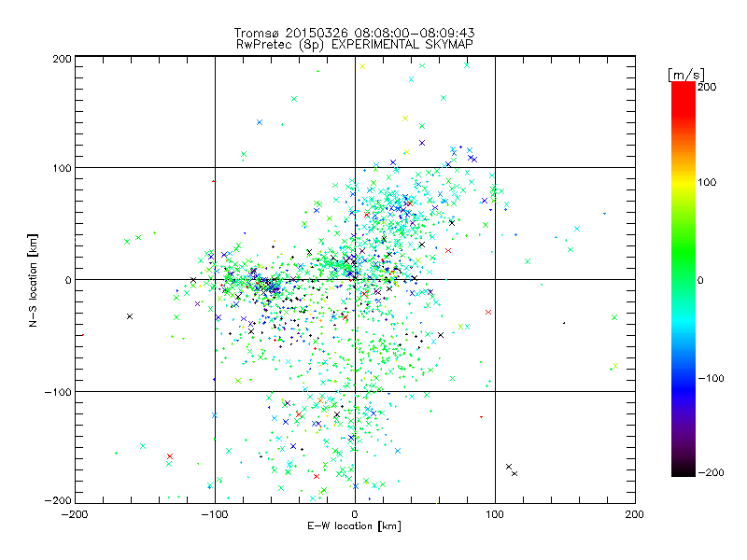Click the title text 'Tromsø 20150326 08:08:00-08:09:43'
The height and width of the screenshot is (560, 747).
[x=354, y=33]
